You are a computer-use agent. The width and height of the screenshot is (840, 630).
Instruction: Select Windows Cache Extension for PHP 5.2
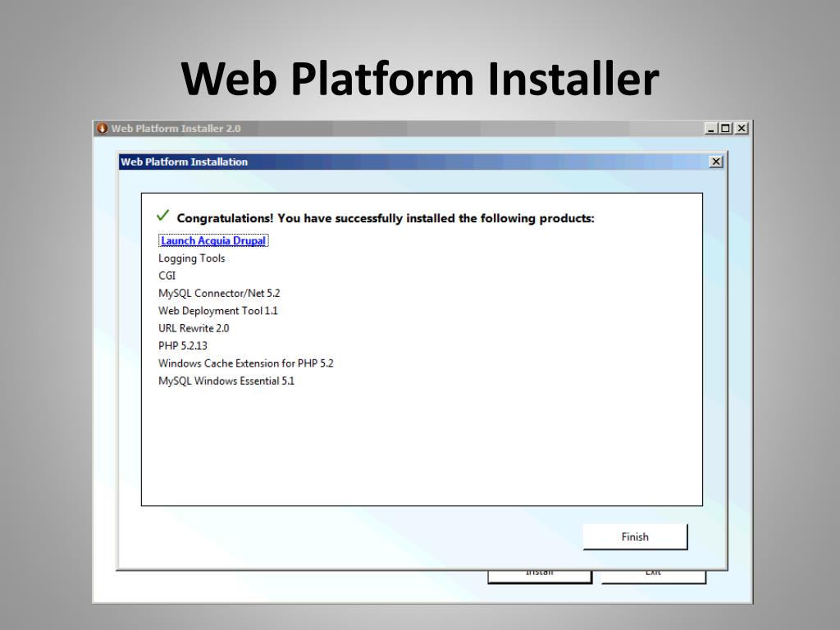pos(246,363)
